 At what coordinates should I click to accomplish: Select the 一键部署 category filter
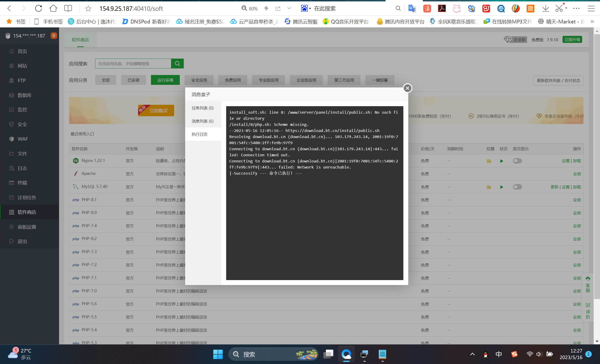click(380, 80)
